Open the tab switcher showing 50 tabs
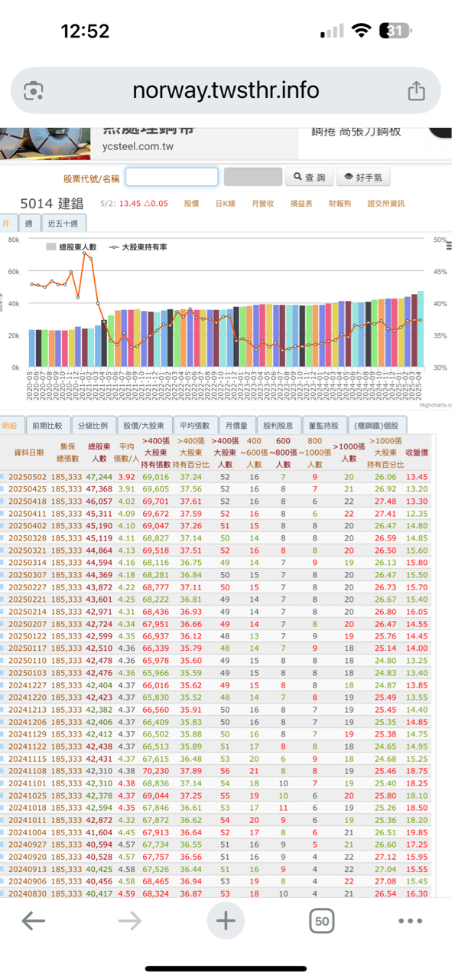The image size is (452, 980). [x=322, y=921]
